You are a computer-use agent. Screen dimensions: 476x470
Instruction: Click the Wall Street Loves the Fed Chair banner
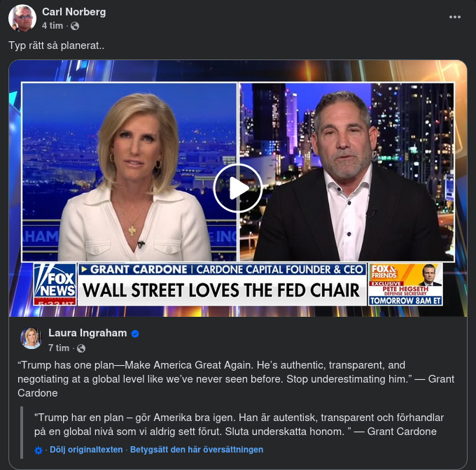point(222,290)
